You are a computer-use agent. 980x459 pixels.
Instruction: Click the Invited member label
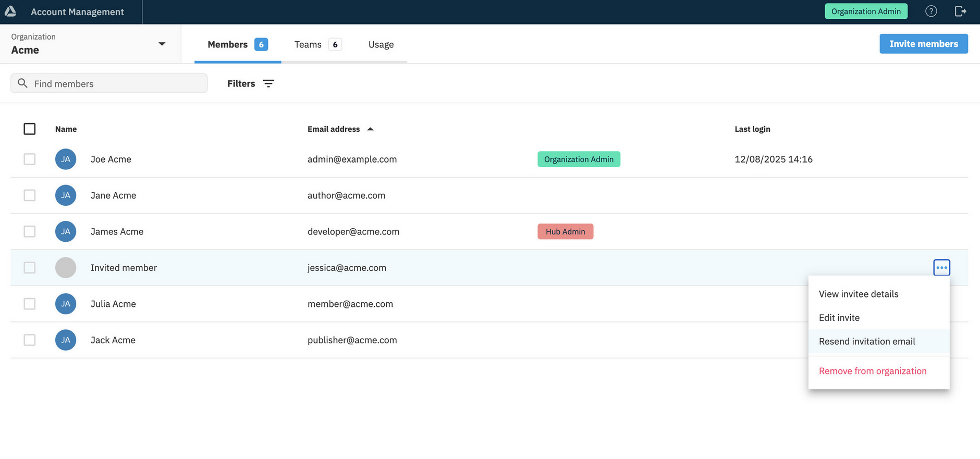[124, 268]
